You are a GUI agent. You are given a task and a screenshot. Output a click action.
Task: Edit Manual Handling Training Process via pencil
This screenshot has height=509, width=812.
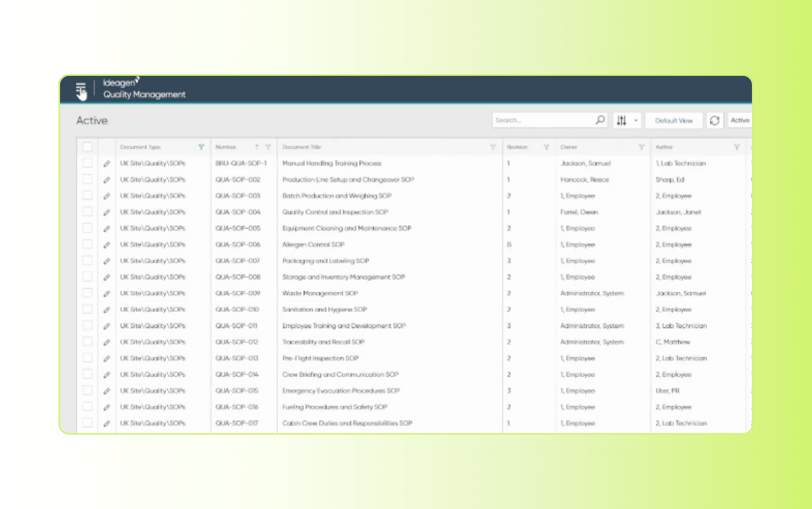click(107, 163)
